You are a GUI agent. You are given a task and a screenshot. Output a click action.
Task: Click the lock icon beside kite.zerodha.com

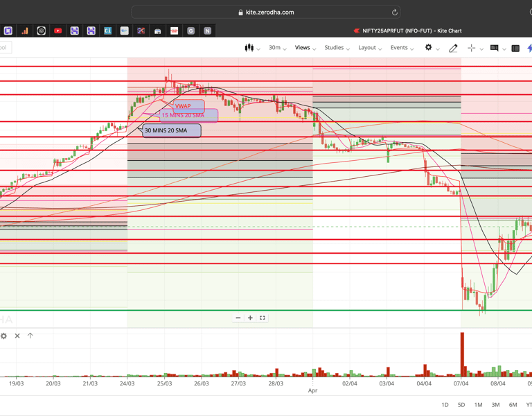point(240,12)
